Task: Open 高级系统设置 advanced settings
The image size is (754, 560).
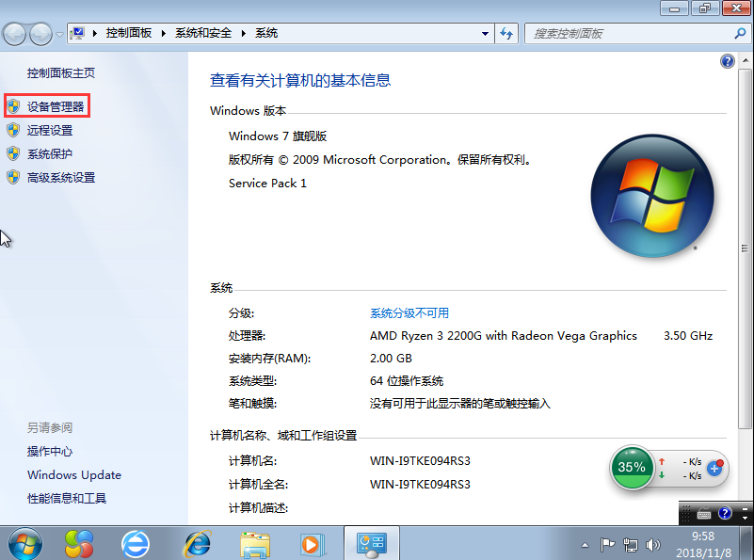Action: tap(60, 178)
